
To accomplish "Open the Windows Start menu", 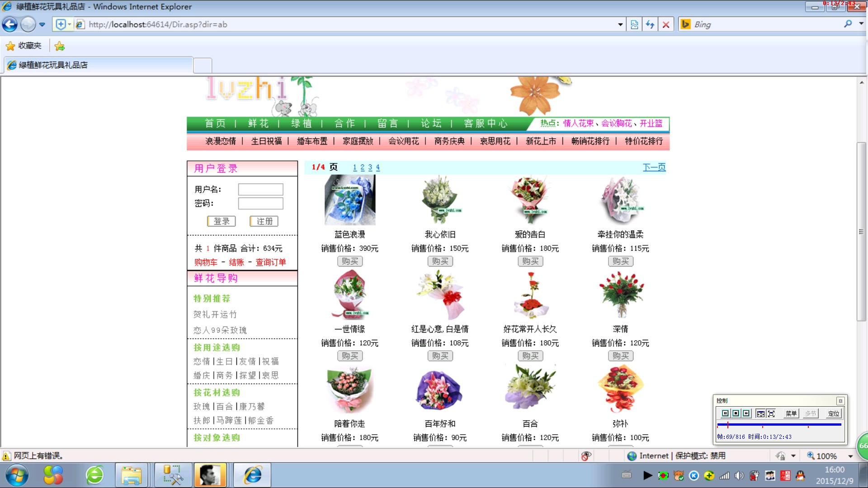I will [17, 475].
